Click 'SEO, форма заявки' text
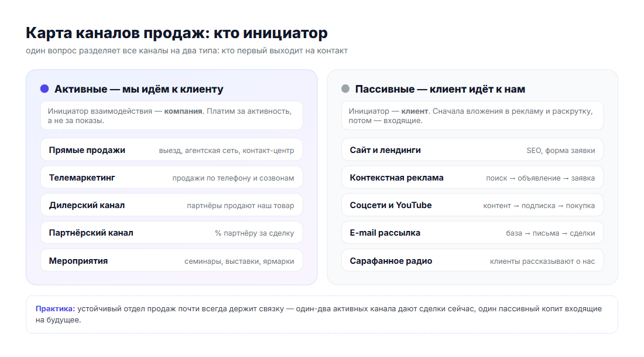The width and height of the screenshot is (644, 357). tap(561, 151)
